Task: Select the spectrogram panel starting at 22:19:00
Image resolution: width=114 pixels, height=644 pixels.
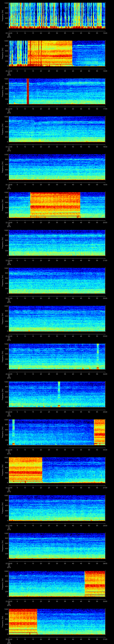Action: coord(57,205)
